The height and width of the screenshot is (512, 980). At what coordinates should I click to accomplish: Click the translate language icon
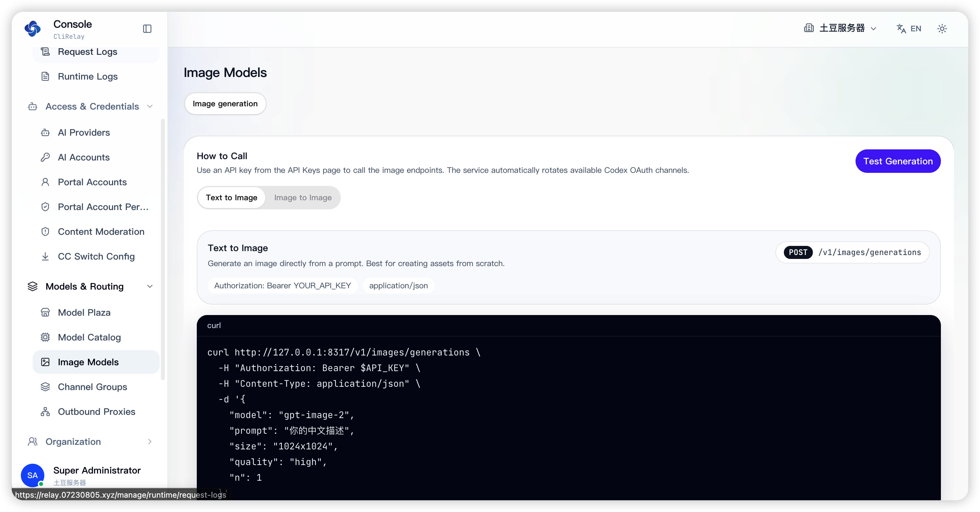point(901,29)
